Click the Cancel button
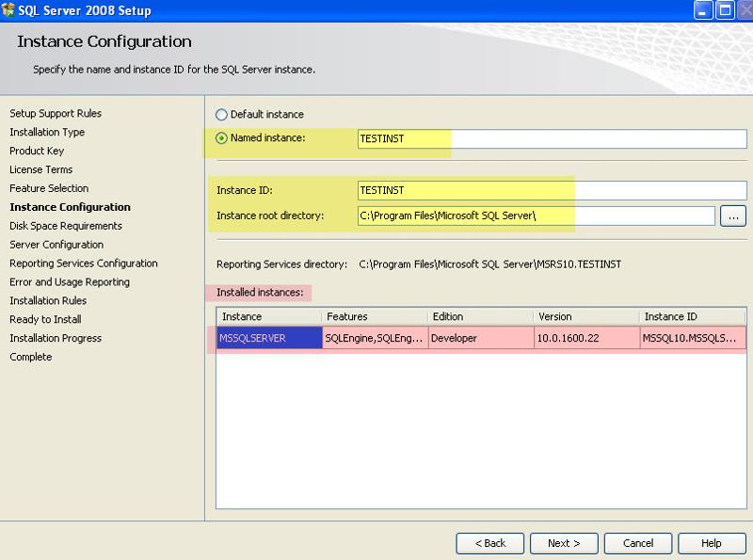Viewport: 753px width, 560px height. click(638, 543)
